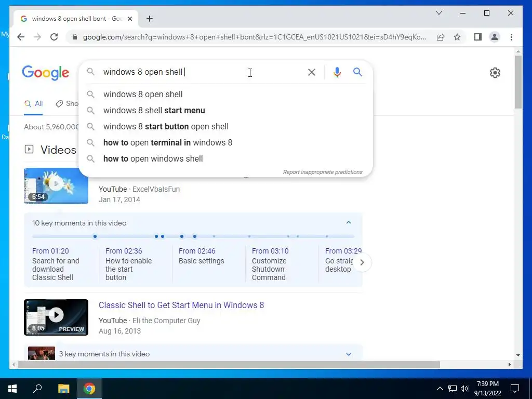This screenshot has height=399, width=532.
Task: Open the Windows Start menu
Action: pyautogui.click(x=12, y=389)
